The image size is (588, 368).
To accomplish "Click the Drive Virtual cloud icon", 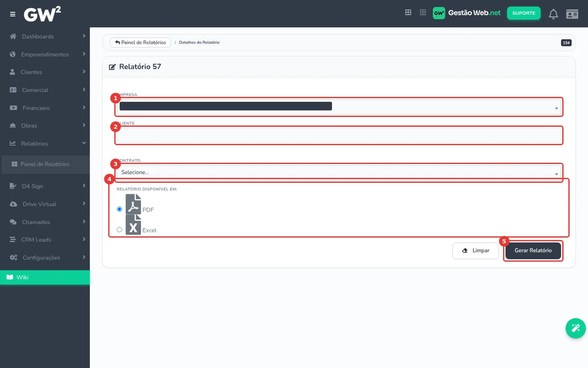I will (13, 204).
